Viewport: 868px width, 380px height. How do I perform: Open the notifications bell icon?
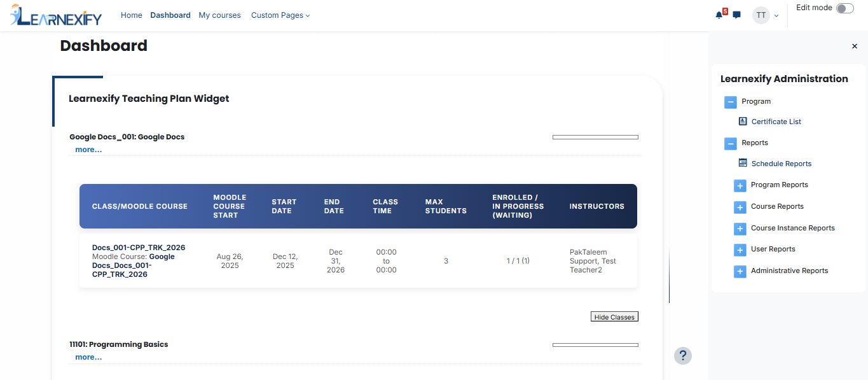(719, 15)
